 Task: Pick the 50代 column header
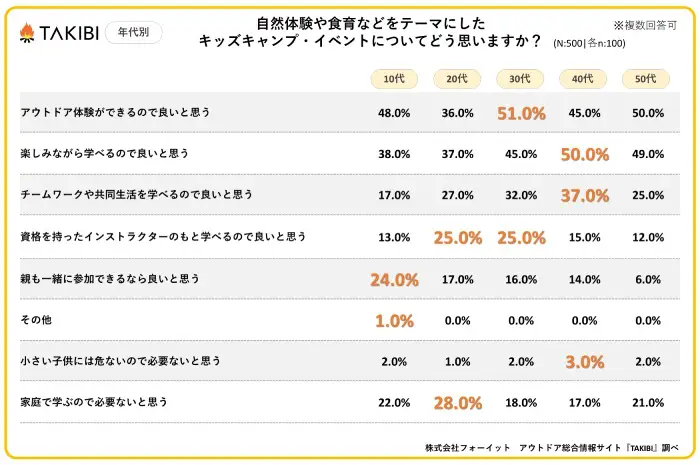647,79
